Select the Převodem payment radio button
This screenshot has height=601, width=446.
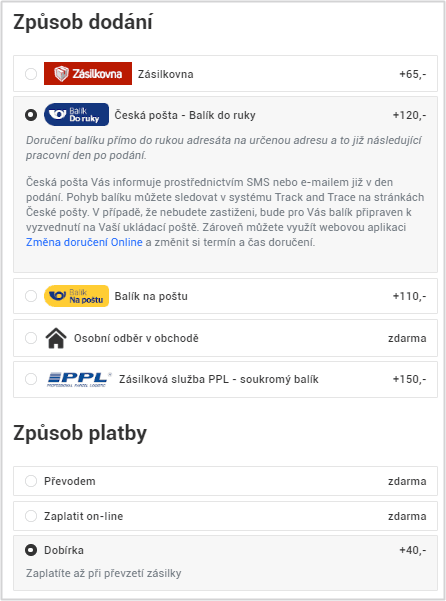[x=31, y=481]
